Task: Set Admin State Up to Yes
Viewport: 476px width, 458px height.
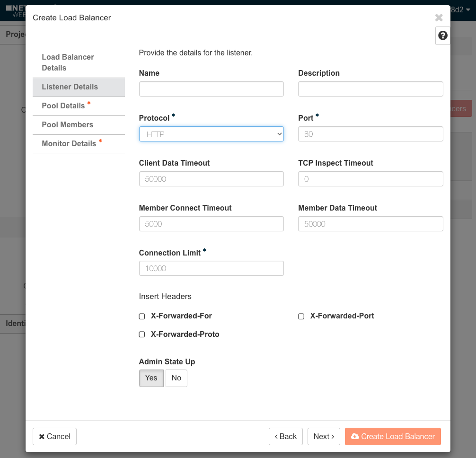Action: coord(151,378)
